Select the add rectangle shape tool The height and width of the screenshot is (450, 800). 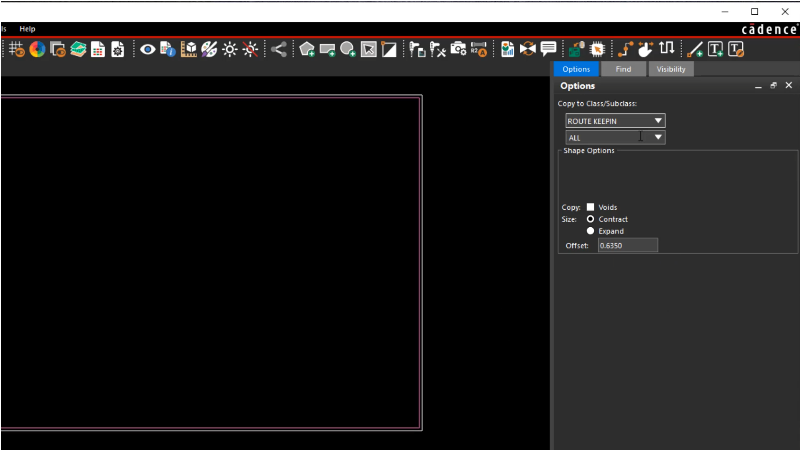tap(327, 49)
